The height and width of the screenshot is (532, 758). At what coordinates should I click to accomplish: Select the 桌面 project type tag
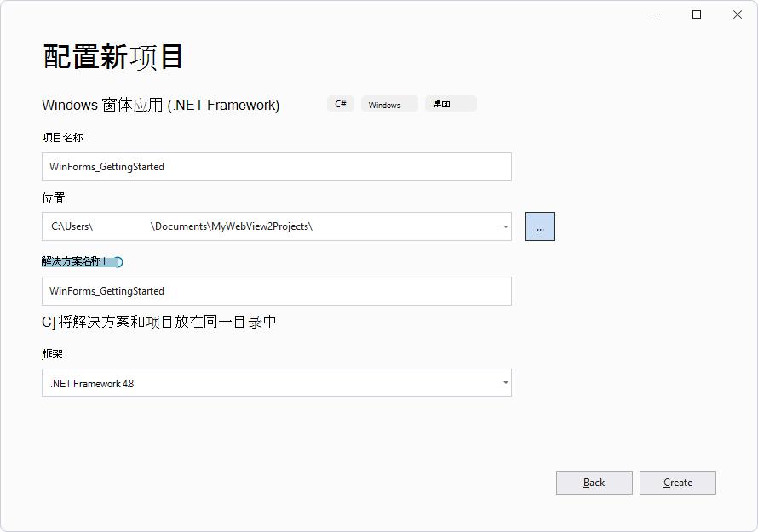(x=451, y=103)
